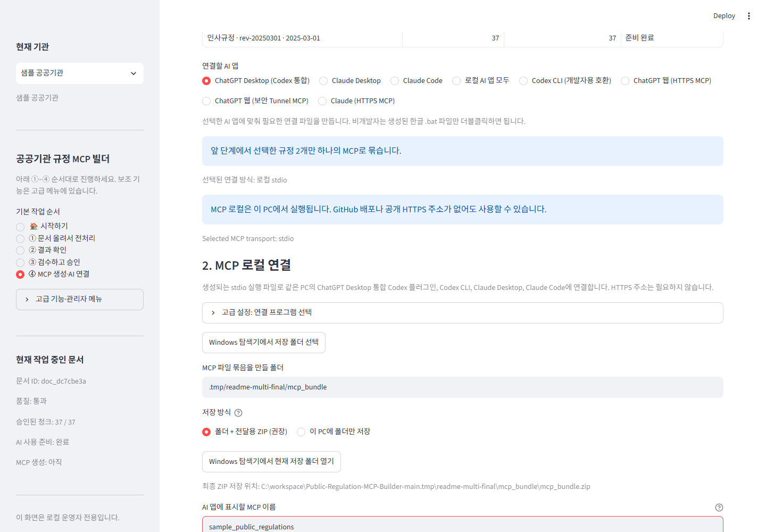Go to ② 결과 확인 step
Image resolution: width=766 pixels, height=532 pixels.
click(41, 250)
